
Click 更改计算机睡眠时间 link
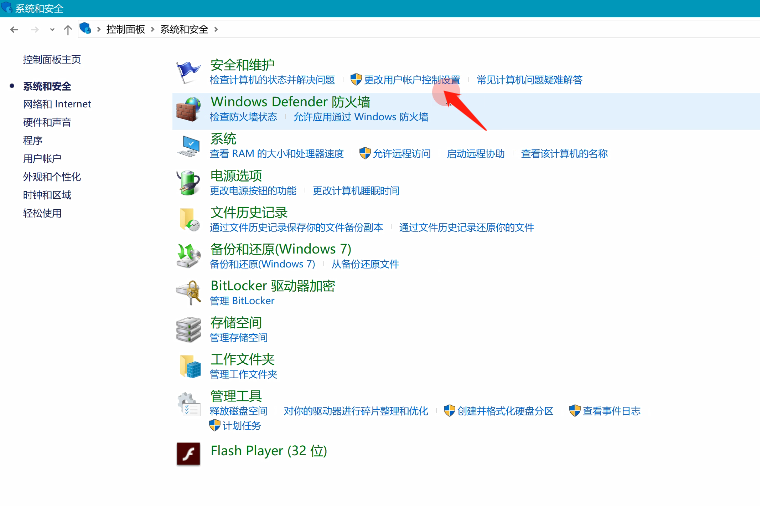(356, 190)
